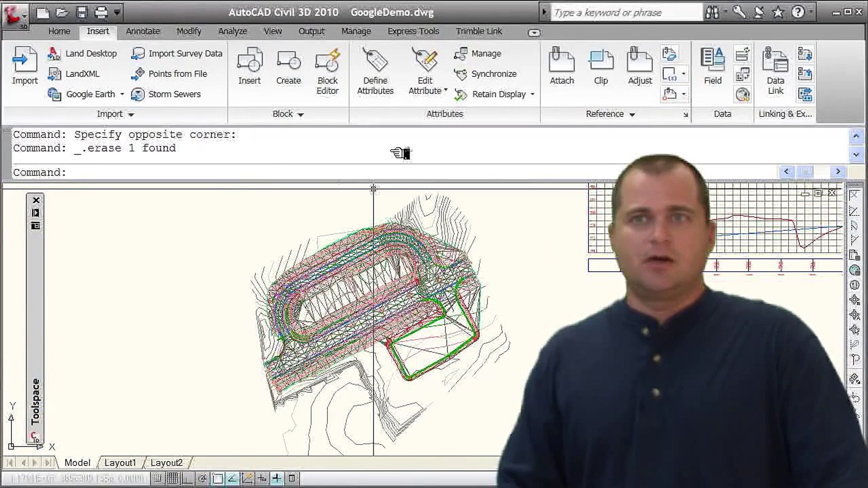Screen dimensions: 868x488
Task: Open the Layout1 tab
Action: pyautogui.click(x=120, y=463)
